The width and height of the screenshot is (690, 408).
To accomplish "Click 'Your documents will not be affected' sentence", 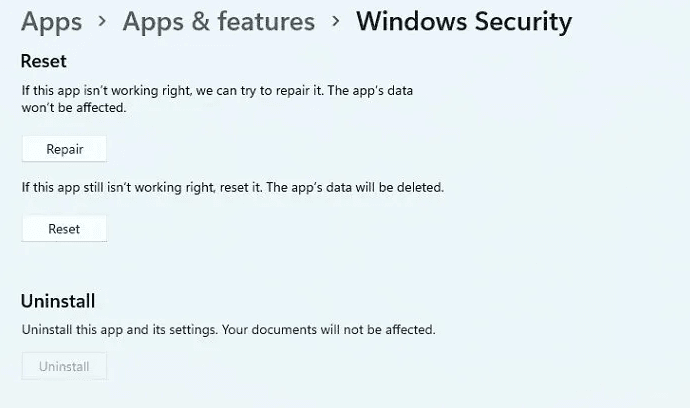I will (328, 330).
